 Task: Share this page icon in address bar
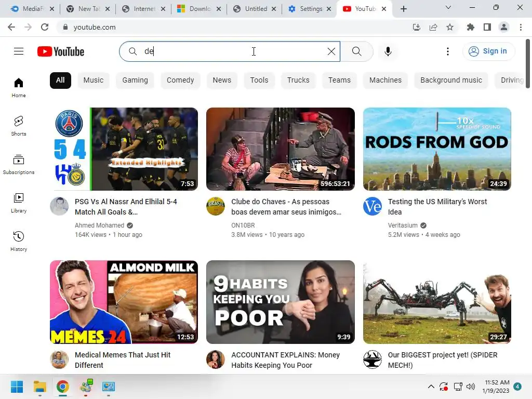433,27
